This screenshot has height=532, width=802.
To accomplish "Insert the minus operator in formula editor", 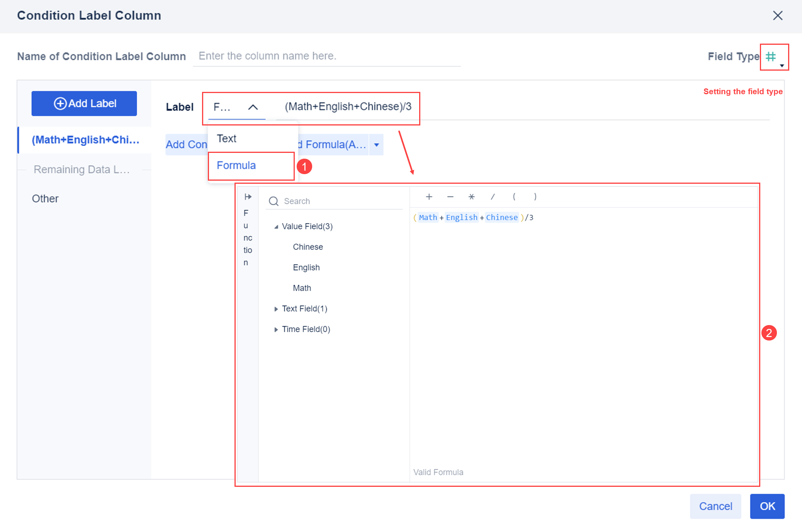I will pyautogui.click(x=450, y=197).
